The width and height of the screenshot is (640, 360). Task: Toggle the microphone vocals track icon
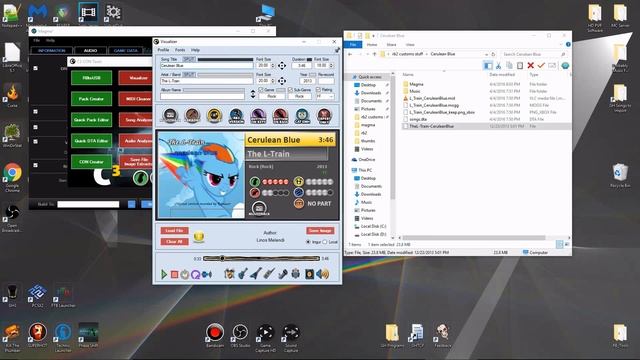tap(282, 274)
